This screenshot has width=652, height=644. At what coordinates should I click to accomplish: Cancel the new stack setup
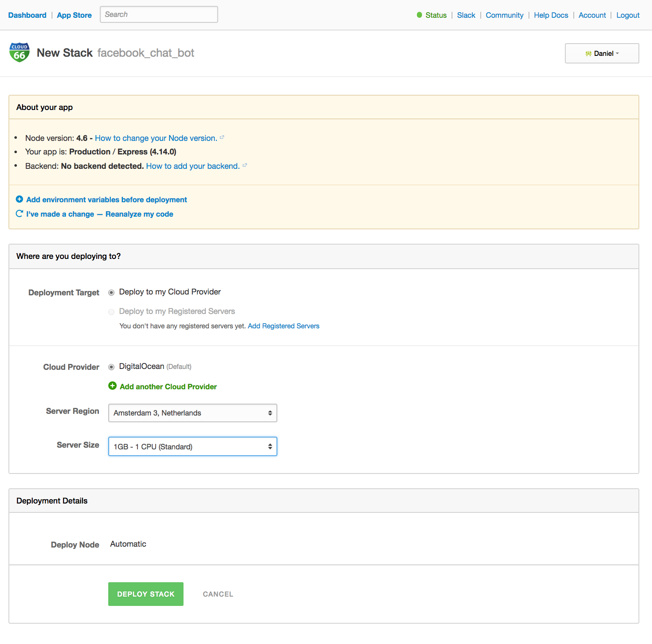218,594
